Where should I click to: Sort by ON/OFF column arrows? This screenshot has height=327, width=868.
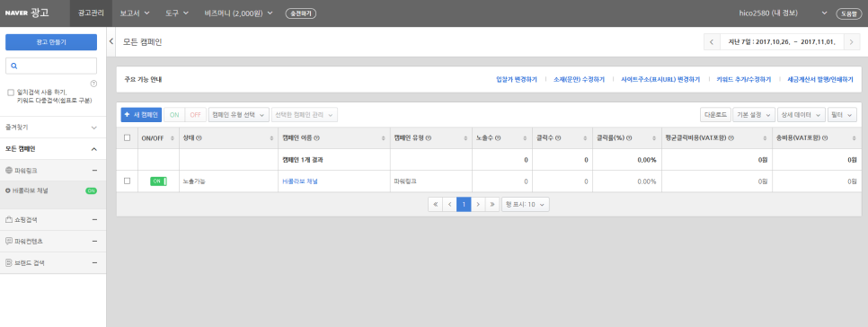point(173,137)
